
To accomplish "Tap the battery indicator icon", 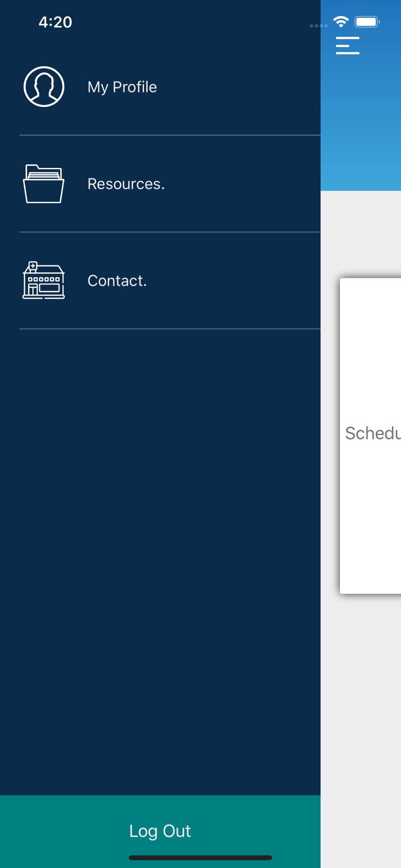I will (x=367, y=22).
